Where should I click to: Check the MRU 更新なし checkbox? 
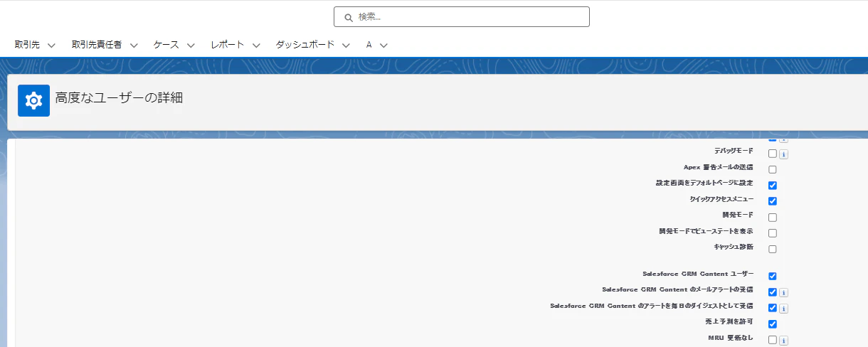pyautogui.click(x=773, y=340)
